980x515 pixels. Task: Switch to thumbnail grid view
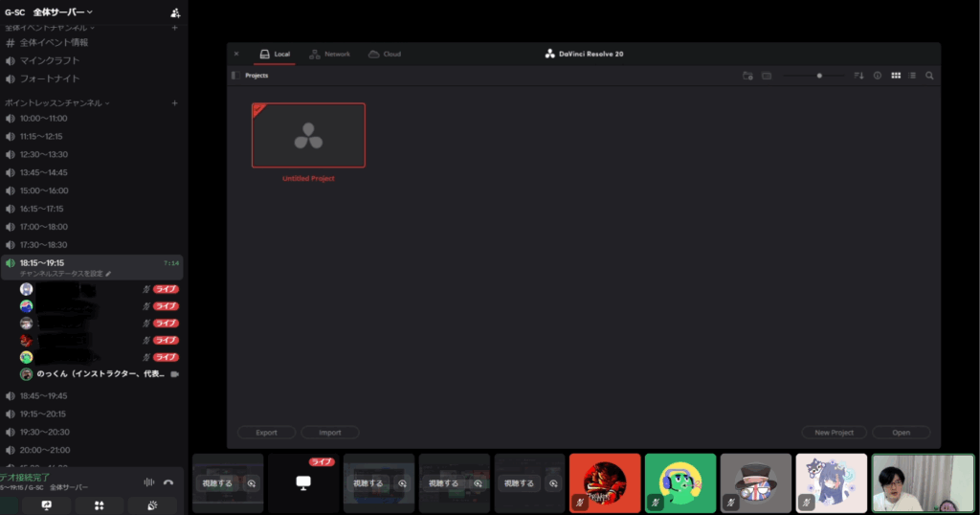tap(896, 75)
